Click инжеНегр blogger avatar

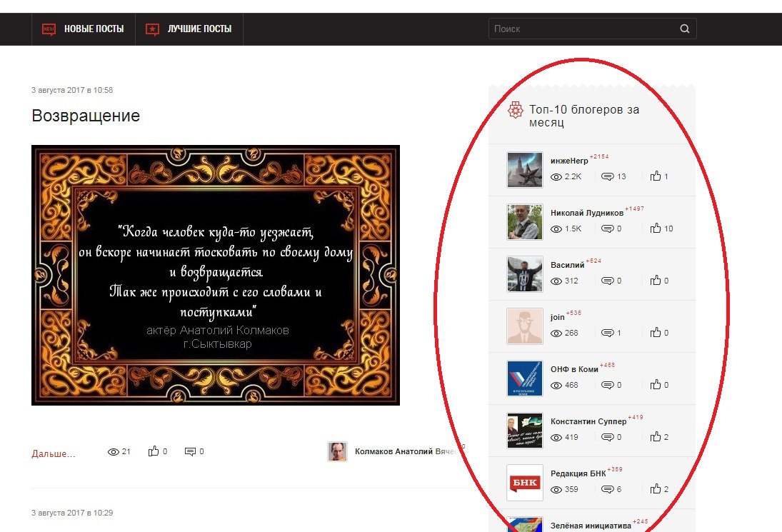coord(524,170)
